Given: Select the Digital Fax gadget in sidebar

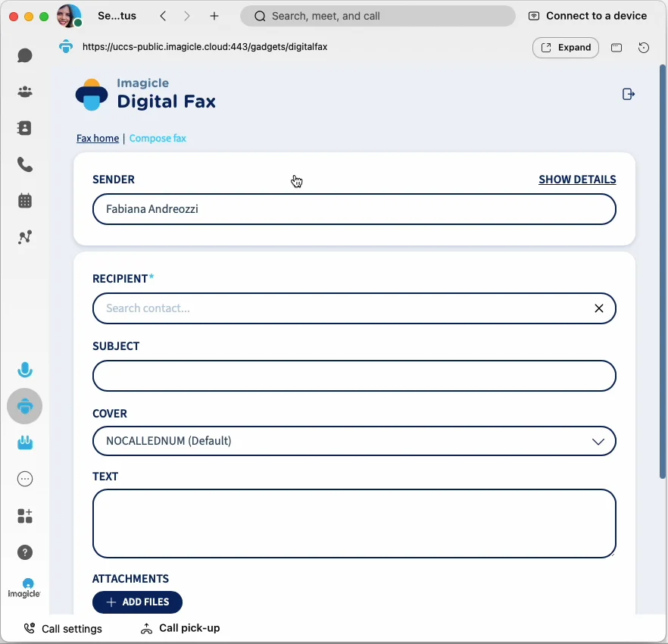Looking at the screenshot, I should coord(25,406).
